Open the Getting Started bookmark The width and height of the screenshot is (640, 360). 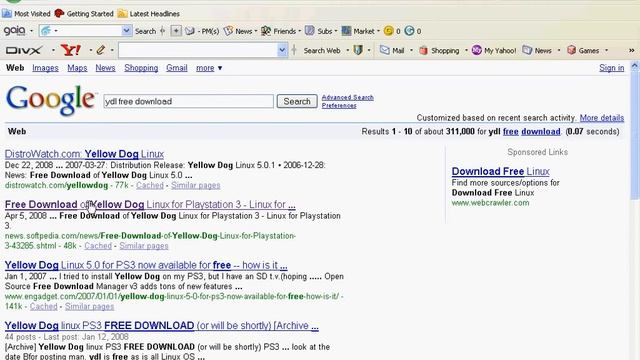click(84, 14)
